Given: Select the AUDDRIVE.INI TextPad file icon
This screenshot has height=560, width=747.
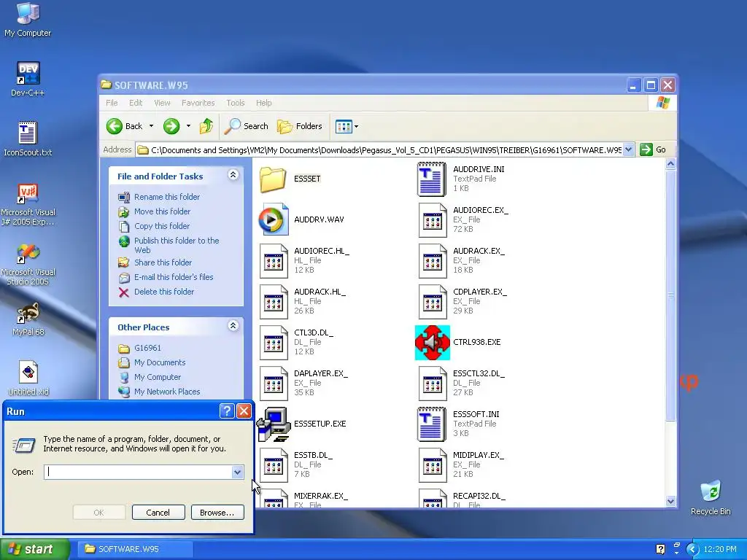Looking at the screenshot, I should pyautogui.click(x=432, y=179).
